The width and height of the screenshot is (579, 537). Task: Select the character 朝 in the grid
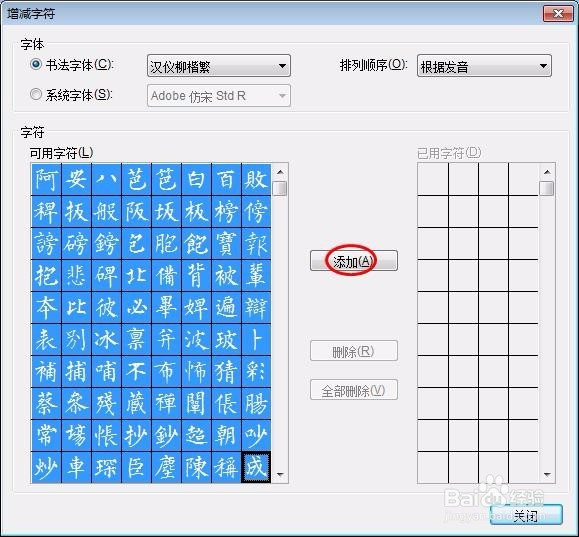226,435
